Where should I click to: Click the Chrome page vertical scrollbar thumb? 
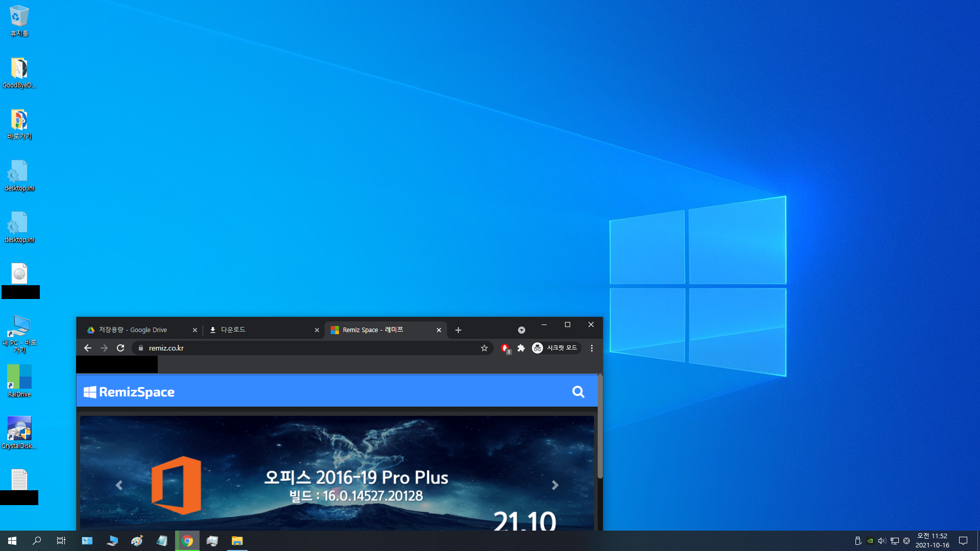point(600,427)
